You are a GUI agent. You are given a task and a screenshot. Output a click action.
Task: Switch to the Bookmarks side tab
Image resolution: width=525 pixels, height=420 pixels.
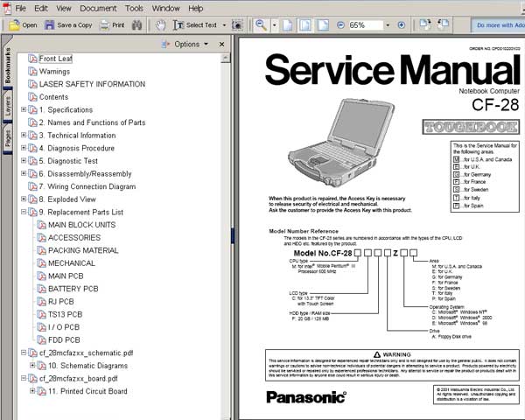click(8, 65)
